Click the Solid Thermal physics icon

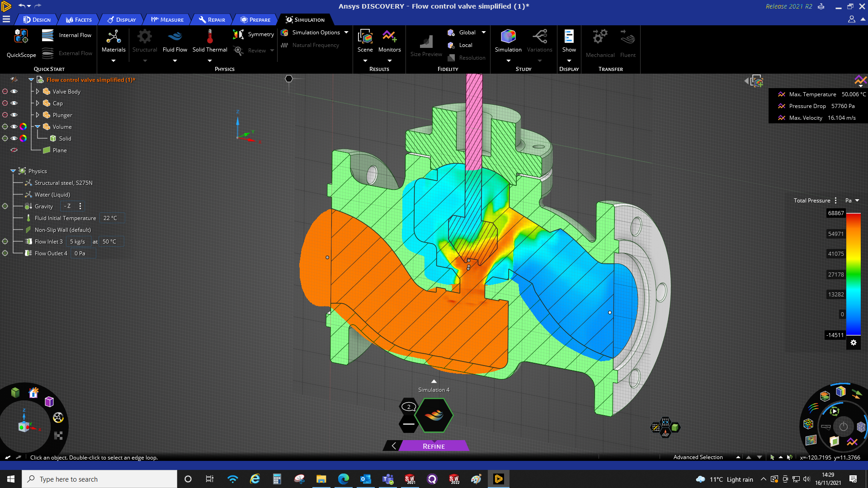point(210,42)
